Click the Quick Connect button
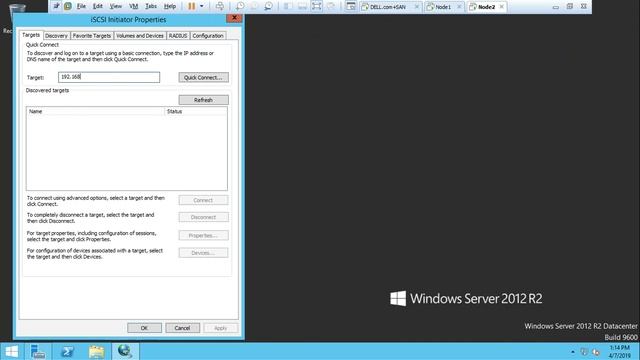 (203, 78)
